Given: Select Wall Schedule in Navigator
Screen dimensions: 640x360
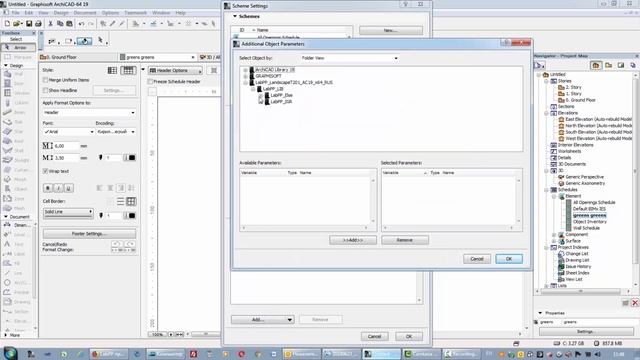Looking at the screenshot, I should 586,228.
